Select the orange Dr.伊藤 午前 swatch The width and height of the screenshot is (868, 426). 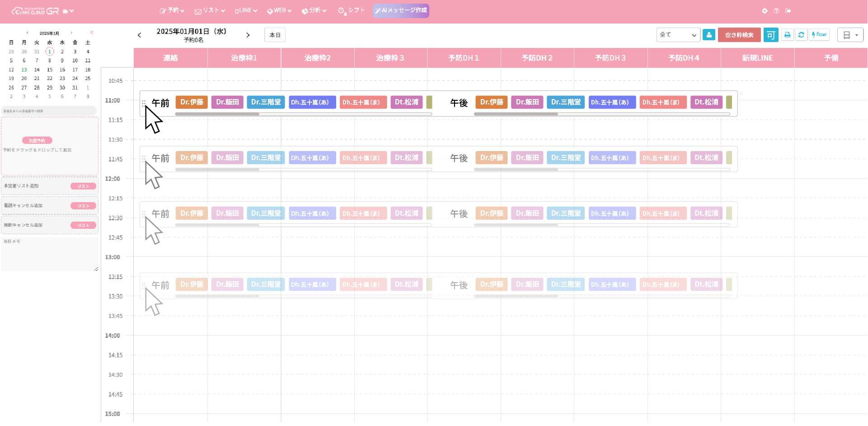(192, 102)
